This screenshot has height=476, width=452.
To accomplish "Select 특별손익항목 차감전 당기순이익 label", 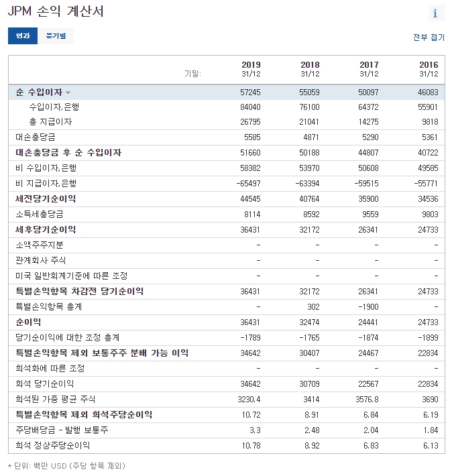I will pyautogui.click(x=80, y=291).
